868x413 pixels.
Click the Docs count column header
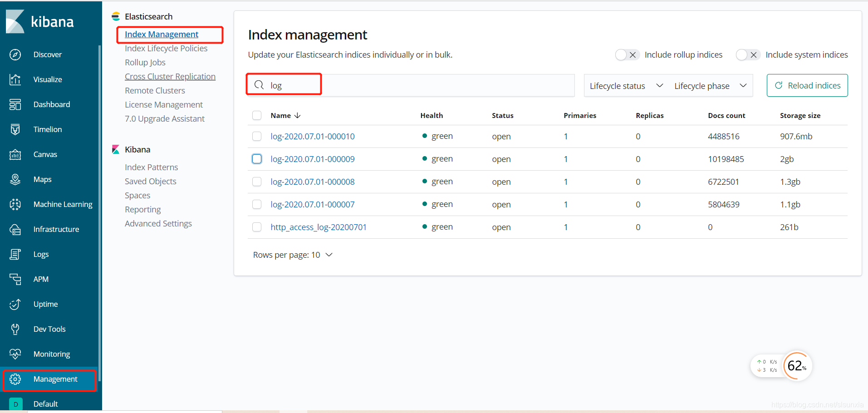coord(726,115)
